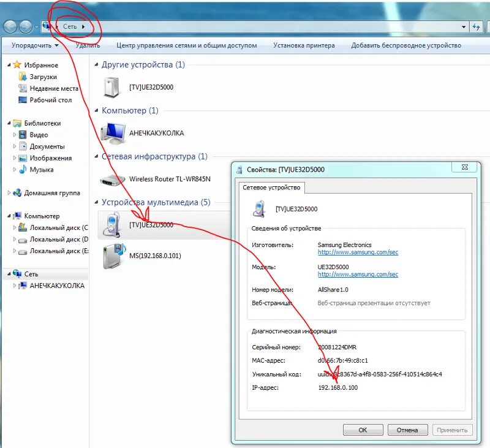Click the AllShare1.0 model number value

tap(333, 289)
